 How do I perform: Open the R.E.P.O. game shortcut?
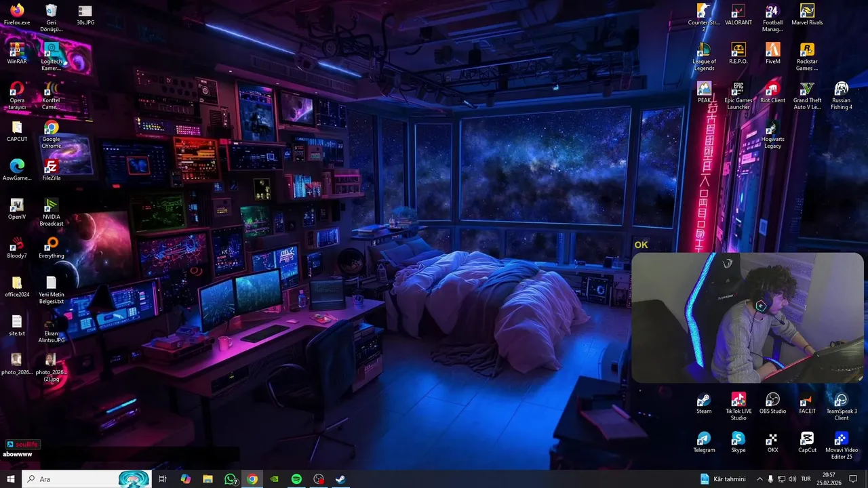point(738,53)
